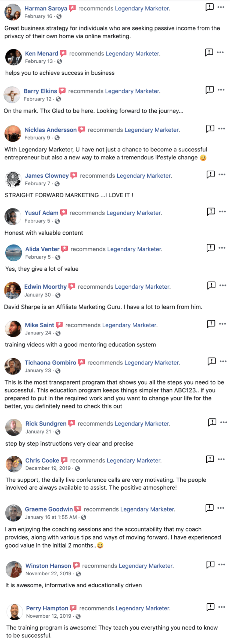
Task: Expand options menu for Graeme Goodwin's review
Action: pos(221,508)
